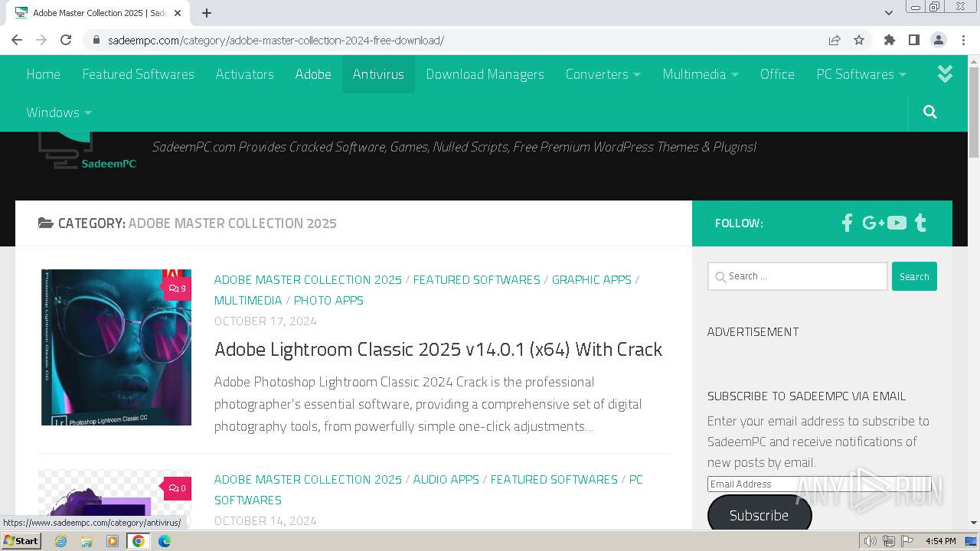The height and width of the screenshot is (551, 980).
Task: Open the Chrome extensions puzzle icon
Action: pos(890,40)
